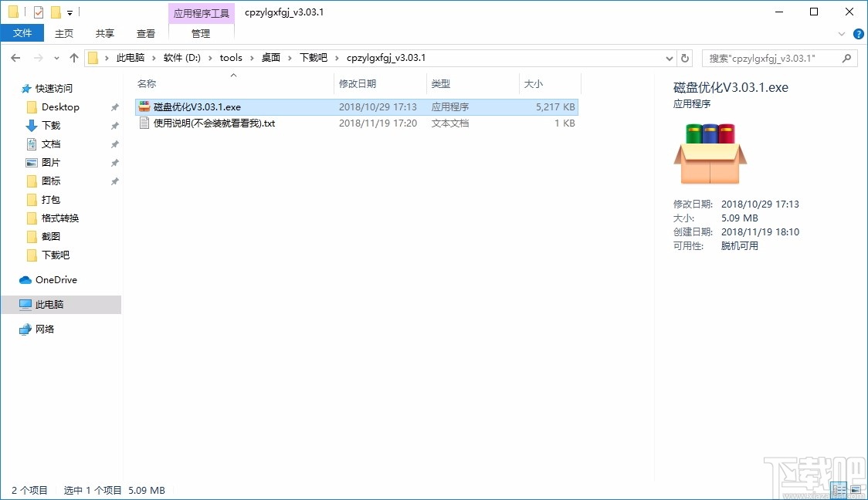868x500 pixels.
Task: Expand the ribbon with the chevron
Action: point(842,33)
